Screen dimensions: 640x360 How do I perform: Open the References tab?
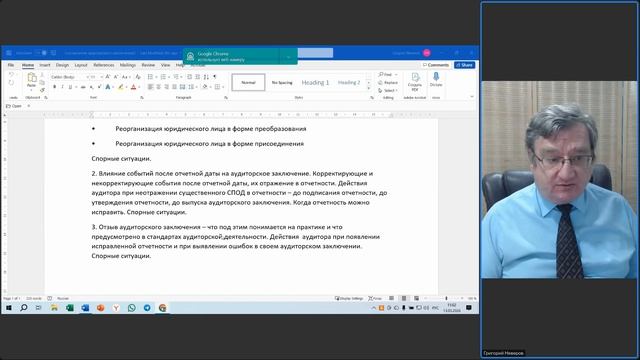pos(104,65)
